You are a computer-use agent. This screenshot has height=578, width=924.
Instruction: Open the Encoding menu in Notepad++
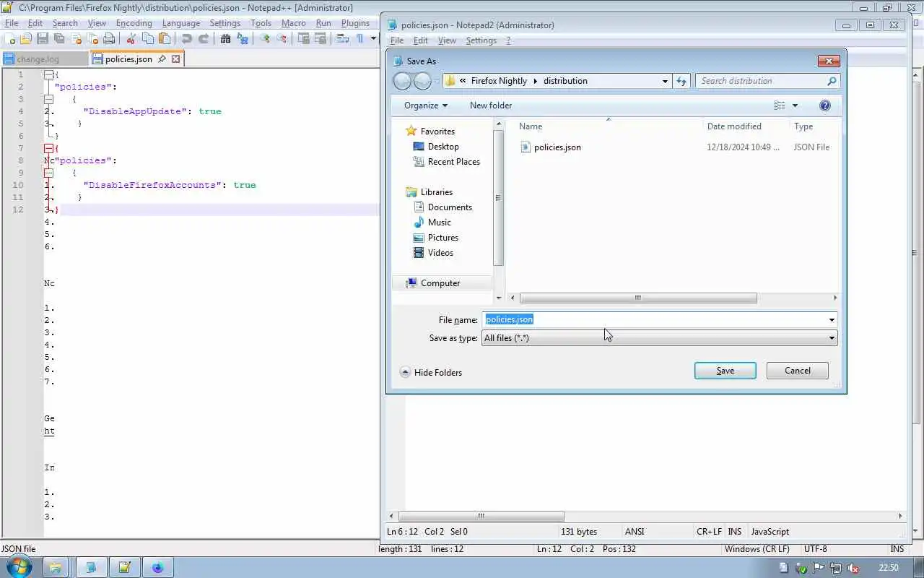coord(134,23)
